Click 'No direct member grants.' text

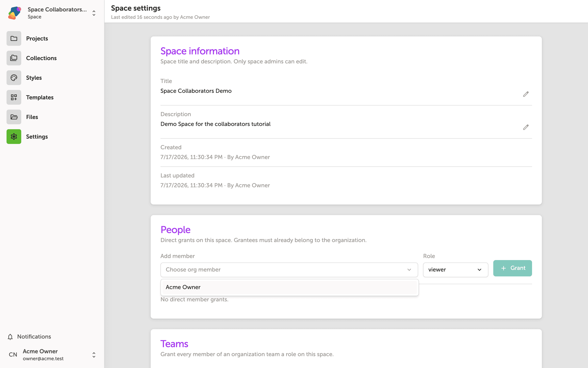click(x=194, y=300)
